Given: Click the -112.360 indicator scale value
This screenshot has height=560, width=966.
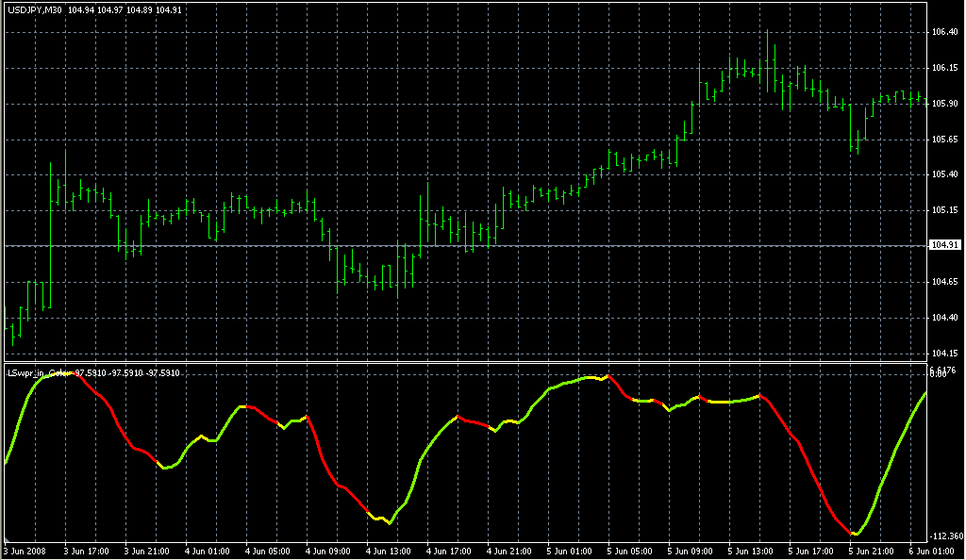Looking at the screenshot, I should pyautogui.click(x=946, y=536).
